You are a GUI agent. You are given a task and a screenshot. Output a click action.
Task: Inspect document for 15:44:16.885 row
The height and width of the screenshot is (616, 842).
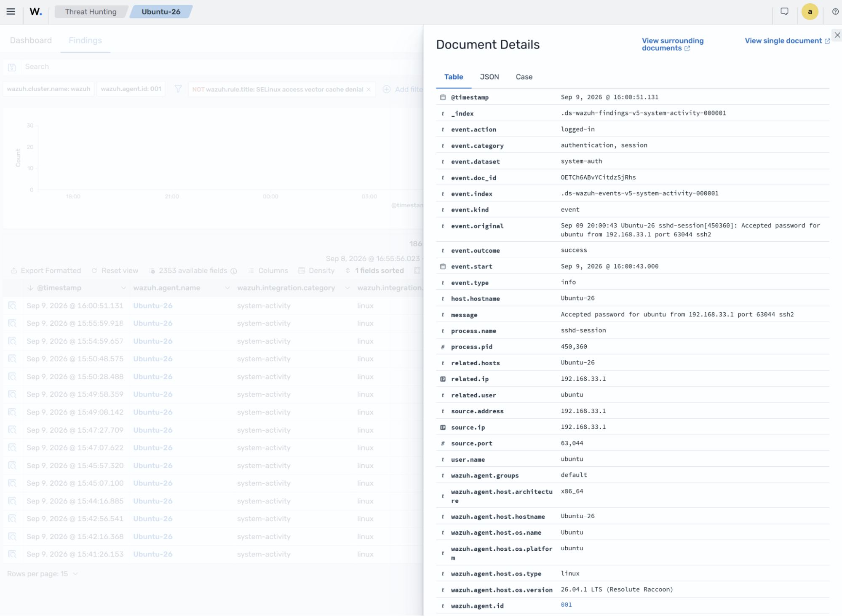pyautogui.click(x=12, y=501)
